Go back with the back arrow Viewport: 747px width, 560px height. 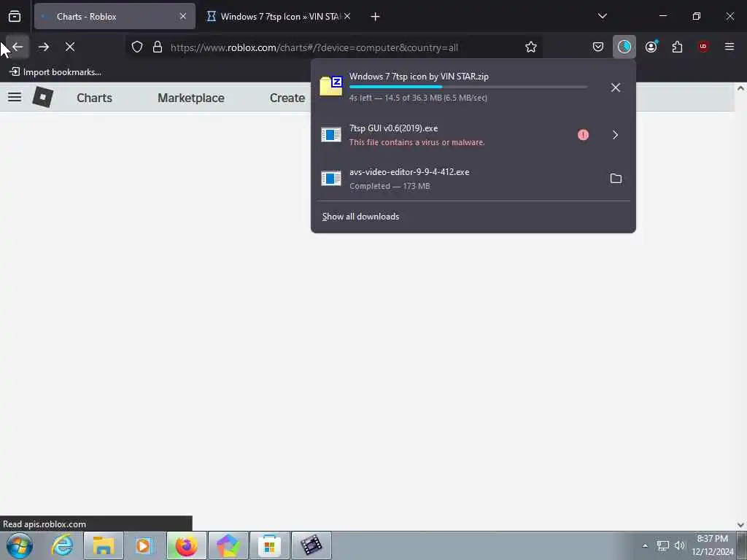18,47
